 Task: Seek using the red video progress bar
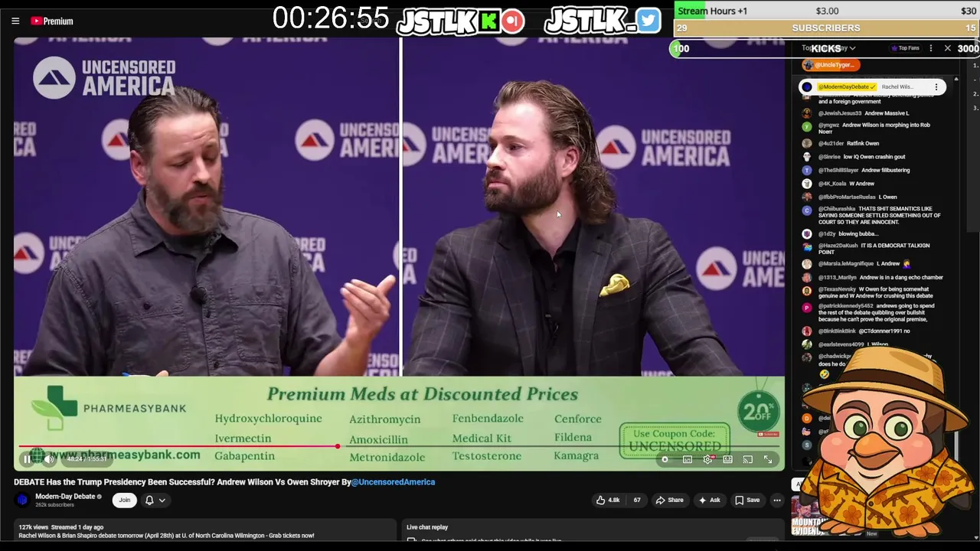click(x=398, y=446)
